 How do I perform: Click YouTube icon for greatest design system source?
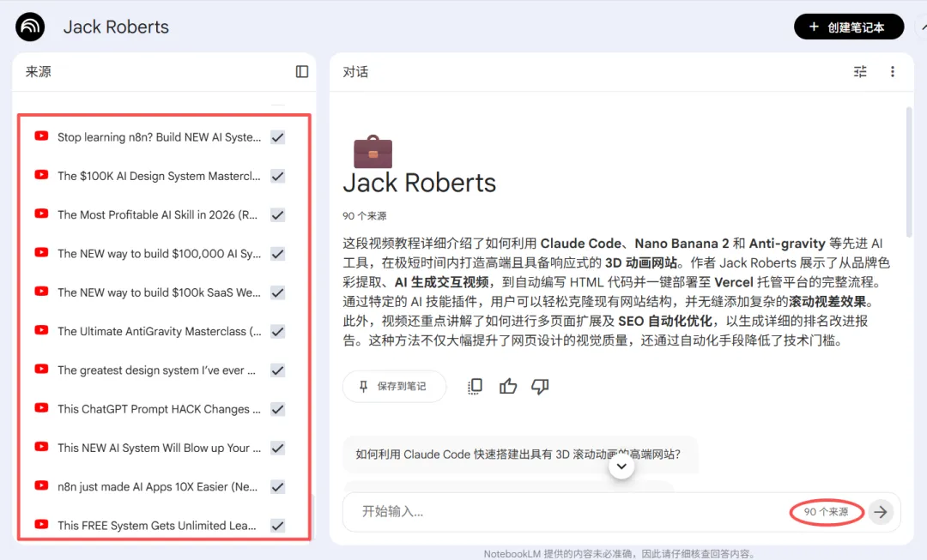point(41,370)
